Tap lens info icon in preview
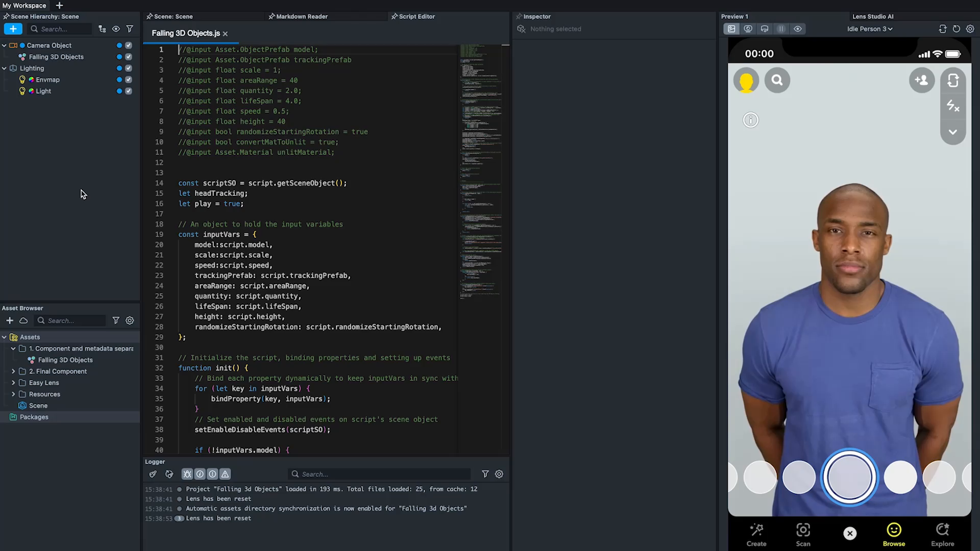 (x=751, y=120)
